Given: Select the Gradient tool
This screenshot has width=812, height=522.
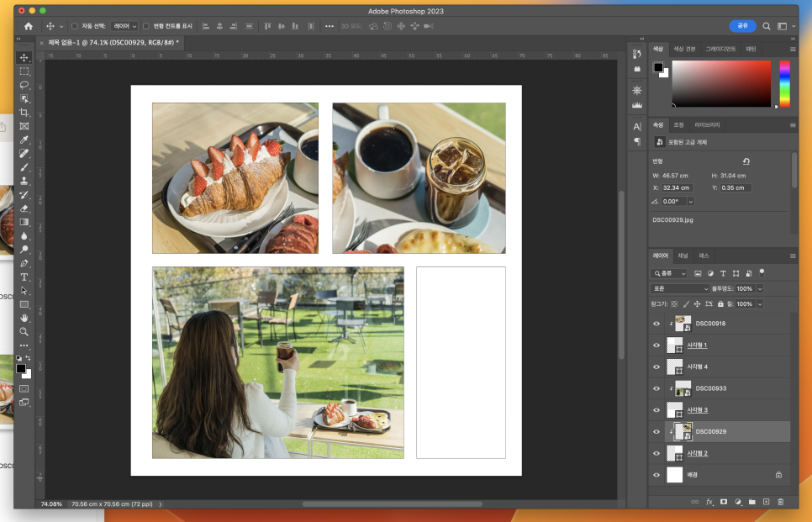Looking at the screenshot, I should (x=24, y=222).
